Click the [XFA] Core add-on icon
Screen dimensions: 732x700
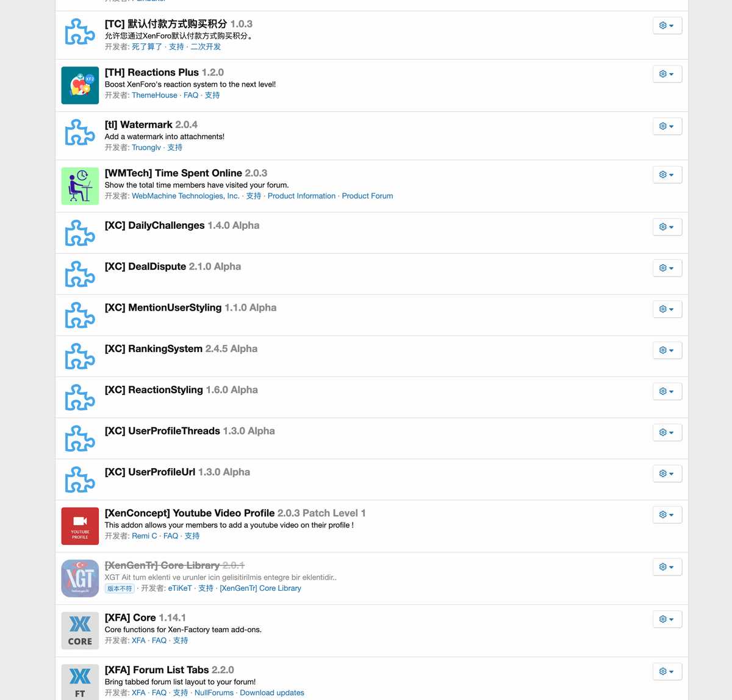pyautogui.click(x=80, y=630)
